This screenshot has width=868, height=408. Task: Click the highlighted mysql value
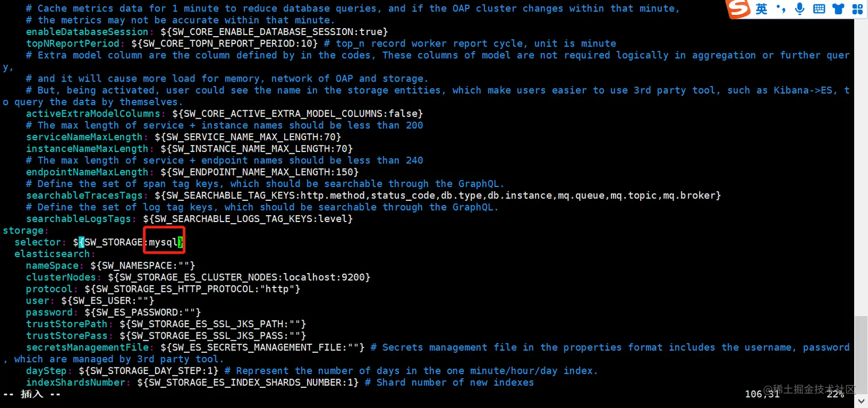pos(163,242)
